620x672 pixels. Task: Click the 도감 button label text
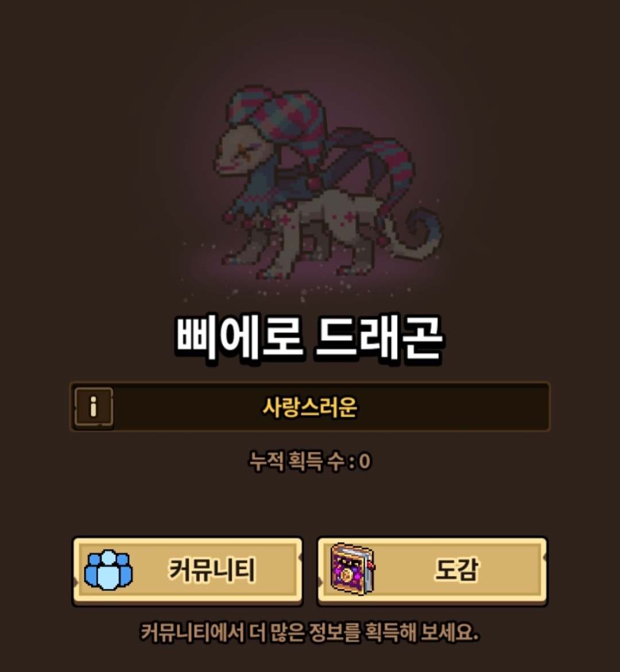(457, 570)
